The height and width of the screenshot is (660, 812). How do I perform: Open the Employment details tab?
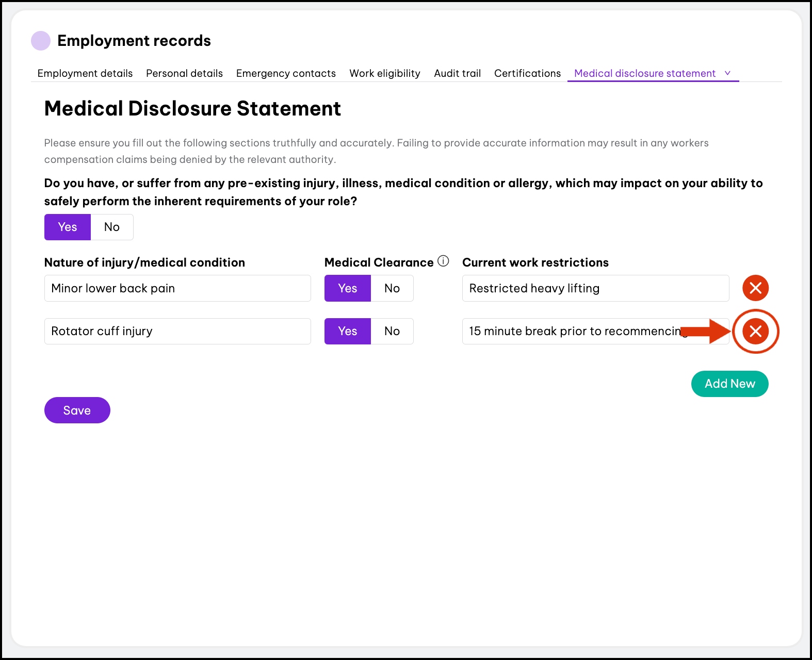(x=85, y=73)
